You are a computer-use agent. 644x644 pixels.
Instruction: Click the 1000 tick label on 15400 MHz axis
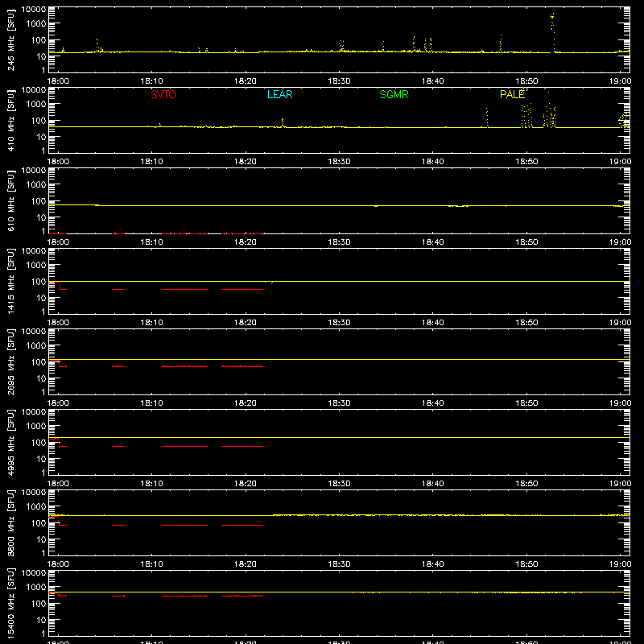point(36,588)
